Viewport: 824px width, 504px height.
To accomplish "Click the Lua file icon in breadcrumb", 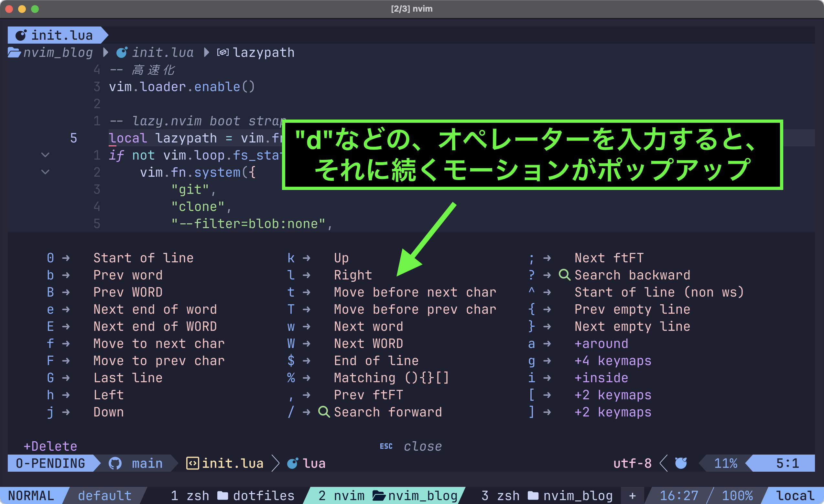I will coord(122,52).
